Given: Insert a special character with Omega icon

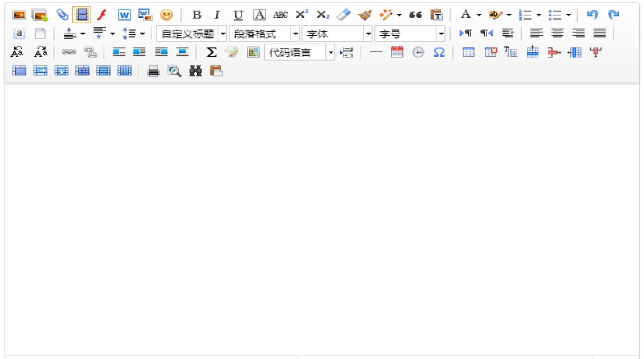Looking at the screenshot, I should (x=439, y=52).
